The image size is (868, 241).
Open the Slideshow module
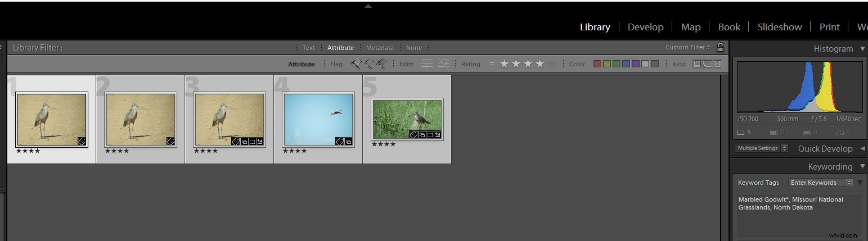click(780, 27)
